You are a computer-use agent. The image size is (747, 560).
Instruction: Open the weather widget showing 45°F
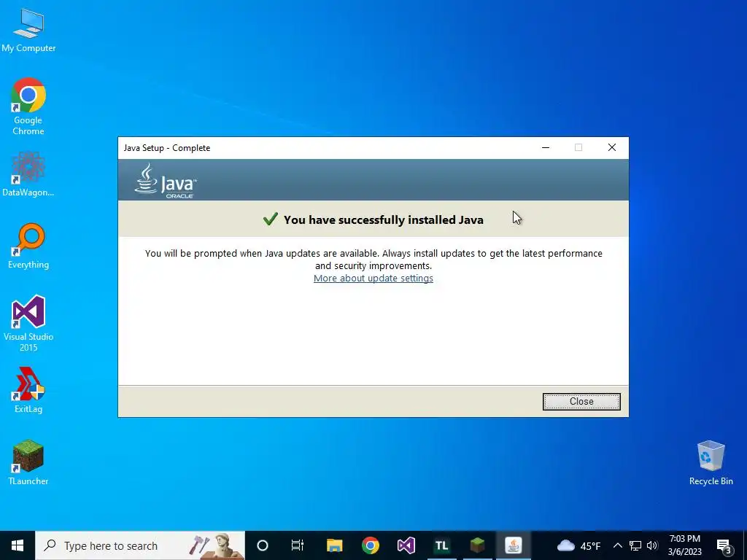[578, 545]
